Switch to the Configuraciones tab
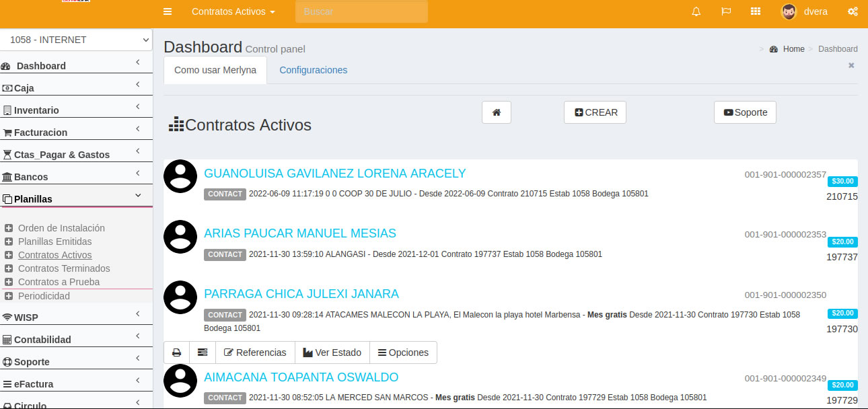 click(x=313, y=70)
